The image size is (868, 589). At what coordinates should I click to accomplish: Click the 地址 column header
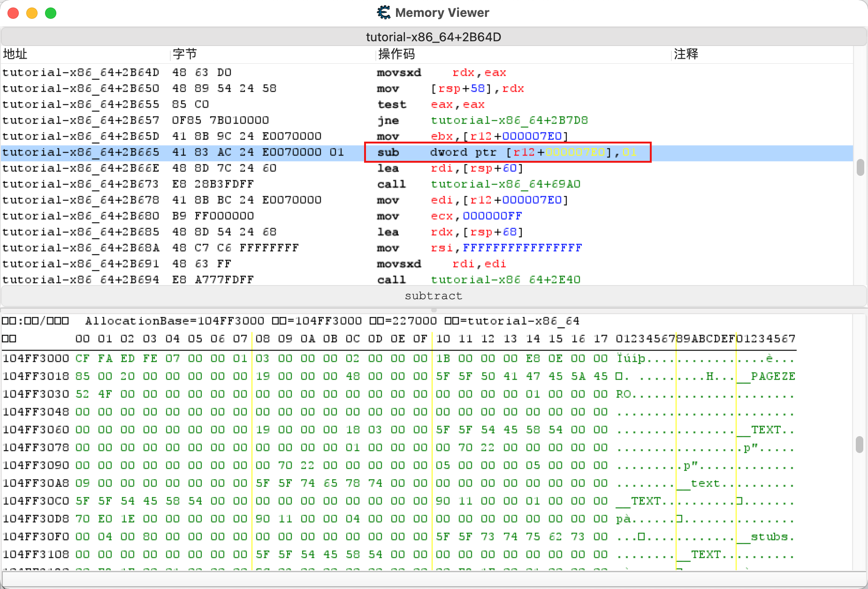(x=85, y=54)
